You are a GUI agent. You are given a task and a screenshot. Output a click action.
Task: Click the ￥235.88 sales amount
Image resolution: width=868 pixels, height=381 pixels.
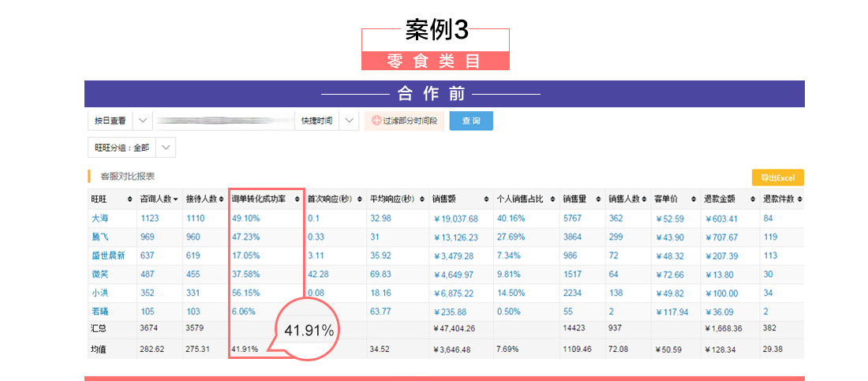(451, 312)
